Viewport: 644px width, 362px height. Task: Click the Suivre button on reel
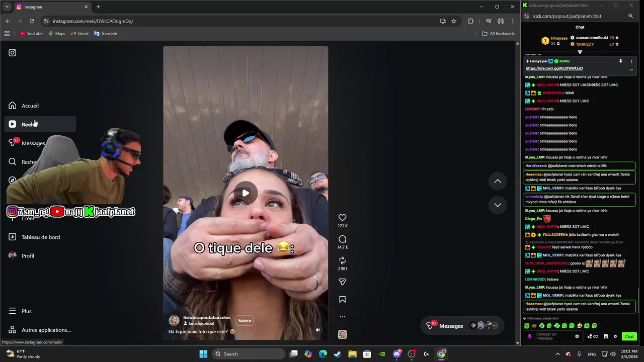point(245,321)
